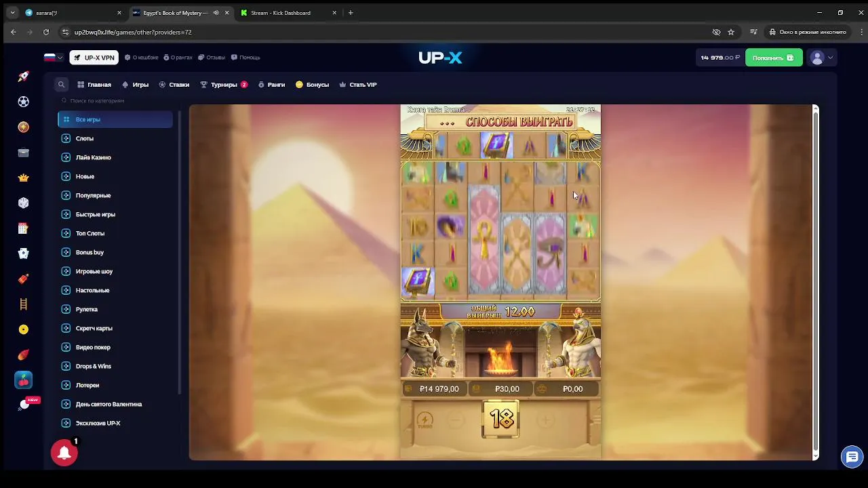The width and height of the screenshot is (868, 488).
Task: Click the bookmark star in address bar
Action: coord(731,32)
